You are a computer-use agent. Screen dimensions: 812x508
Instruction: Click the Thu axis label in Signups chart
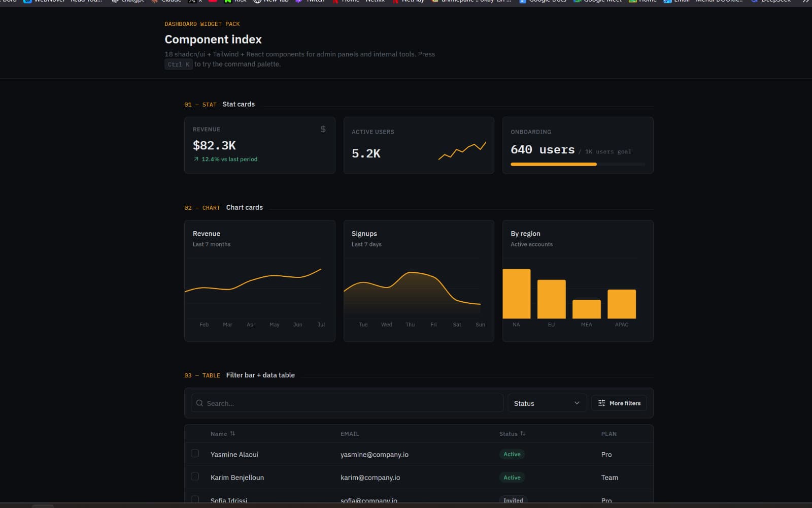[410, 325]
